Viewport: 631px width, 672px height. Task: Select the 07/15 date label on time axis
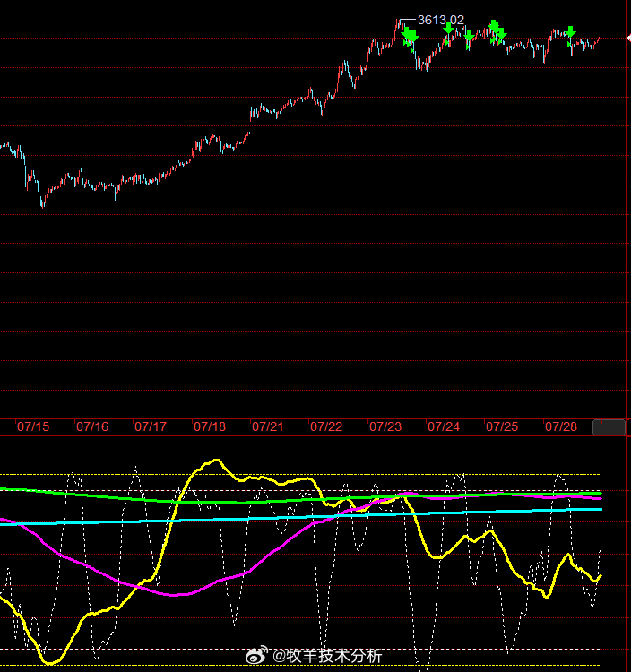33,426
